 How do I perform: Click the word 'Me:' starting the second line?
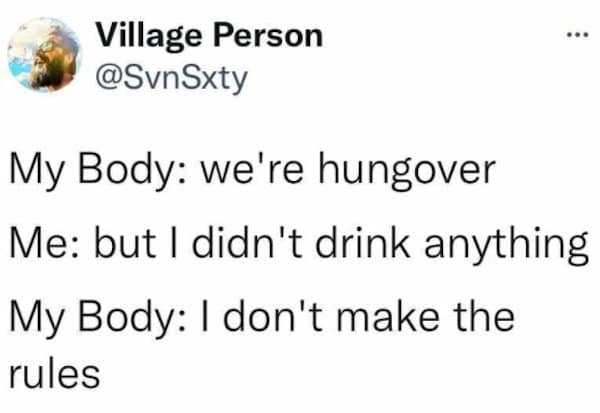tap(44, 243)
